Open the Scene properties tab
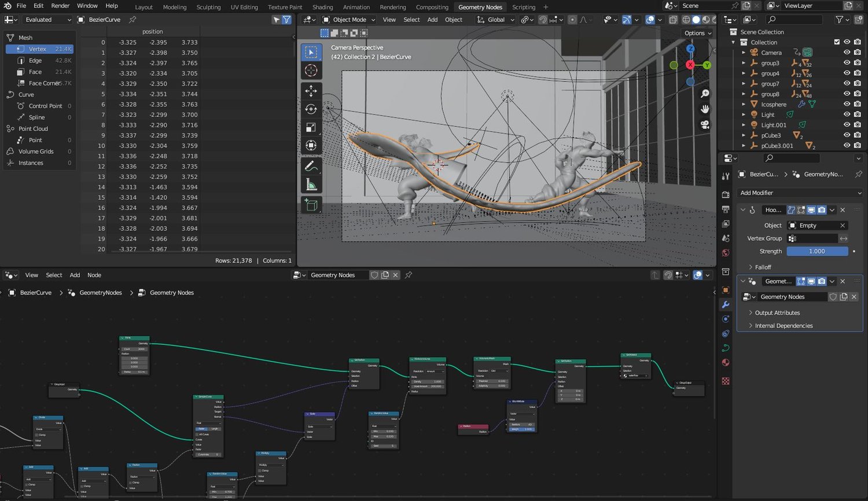868x501 pixels. click(726, 238)
